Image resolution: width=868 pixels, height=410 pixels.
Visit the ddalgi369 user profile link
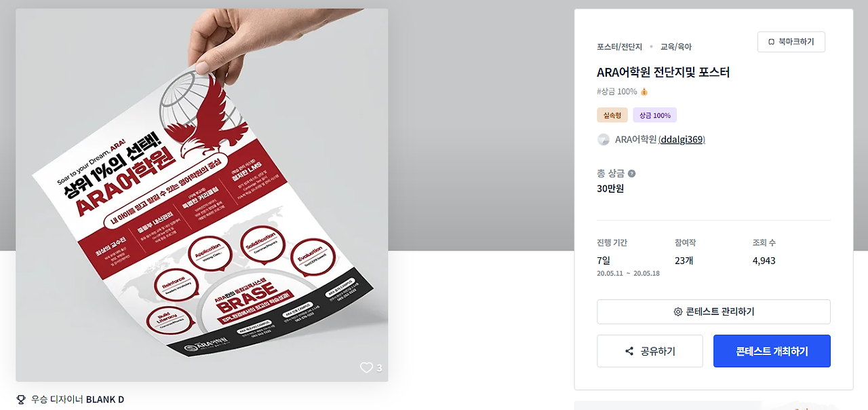[x=682, y=139]
